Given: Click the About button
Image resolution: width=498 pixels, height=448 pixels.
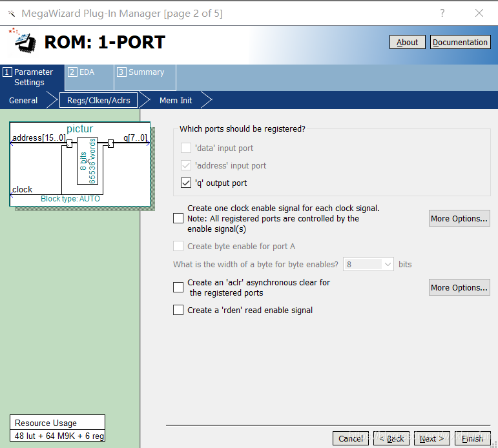Looking at the screenshot, I should click(407, 42).
